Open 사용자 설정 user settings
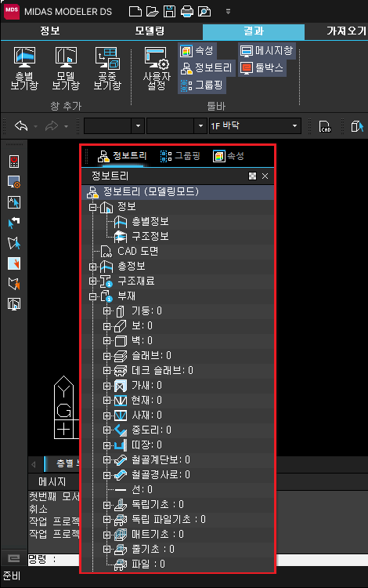The image size is (368, 588). click(157, 69)
